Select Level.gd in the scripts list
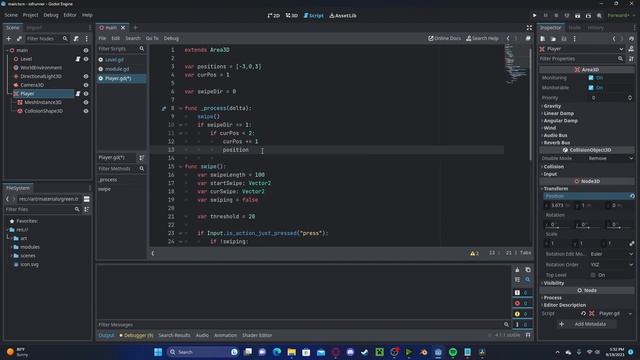640x360 pixels. pyautogui.click(x=114, y=60)
